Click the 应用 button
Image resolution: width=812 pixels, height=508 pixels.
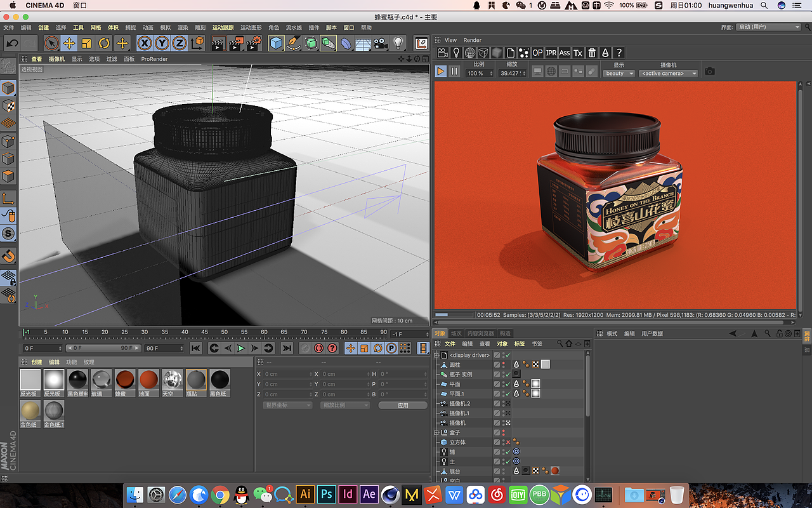[403, 405]
